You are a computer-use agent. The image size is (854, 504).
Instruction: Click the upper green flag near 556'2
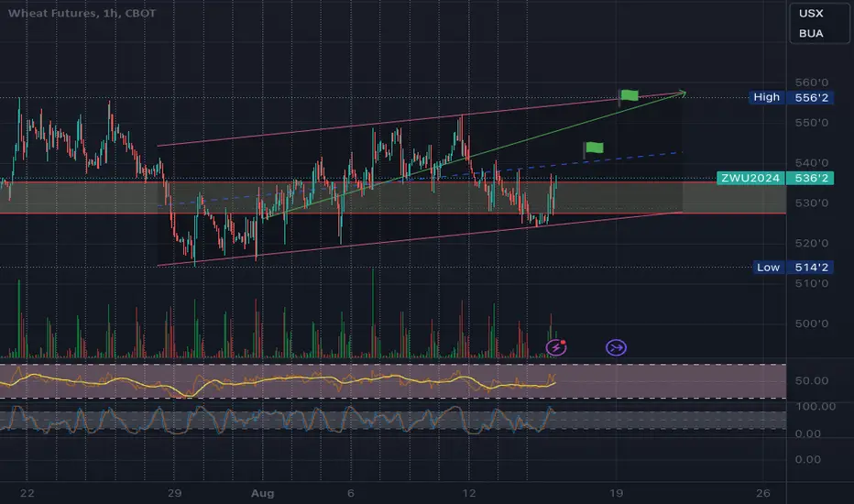pyautogui.click(x=629, y=96)
